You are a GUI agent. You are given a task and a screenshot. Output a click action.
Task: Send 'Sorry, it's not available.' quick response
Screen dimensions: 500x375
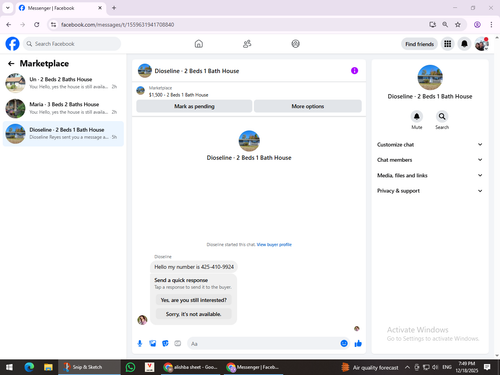[194, 314]
